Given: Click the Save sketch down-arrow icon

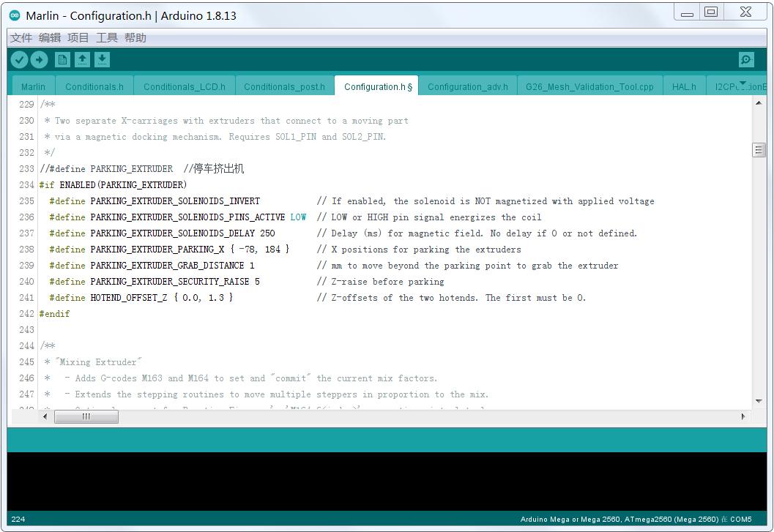Looking at the screenshot, I should pyautogui.click(x=103, y=60).
